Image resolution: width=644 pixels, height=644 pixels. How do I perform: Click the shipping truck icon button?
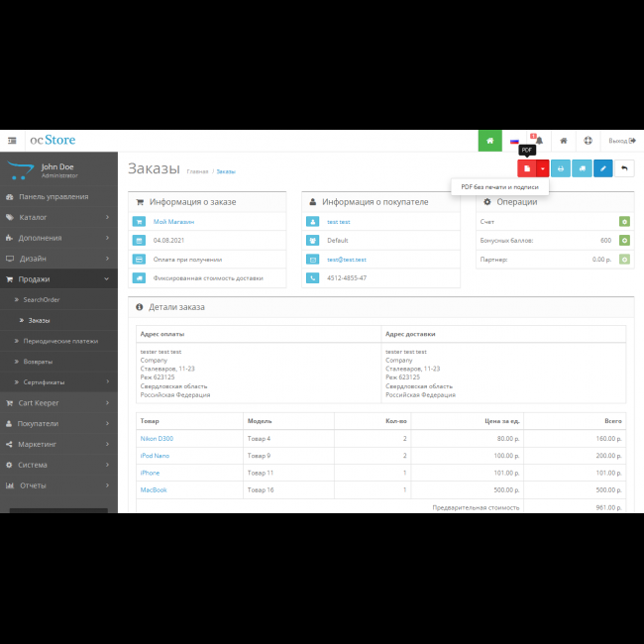click(x=582, y=168)
